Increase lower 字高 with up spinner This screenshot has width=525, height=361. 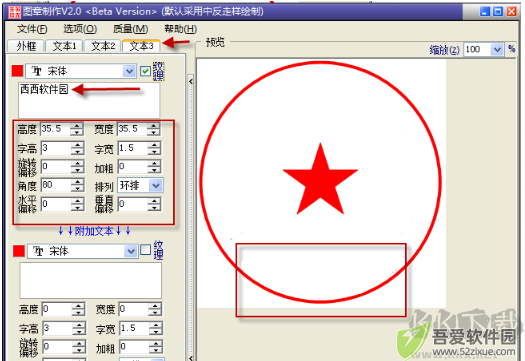(x=79, y=325)
